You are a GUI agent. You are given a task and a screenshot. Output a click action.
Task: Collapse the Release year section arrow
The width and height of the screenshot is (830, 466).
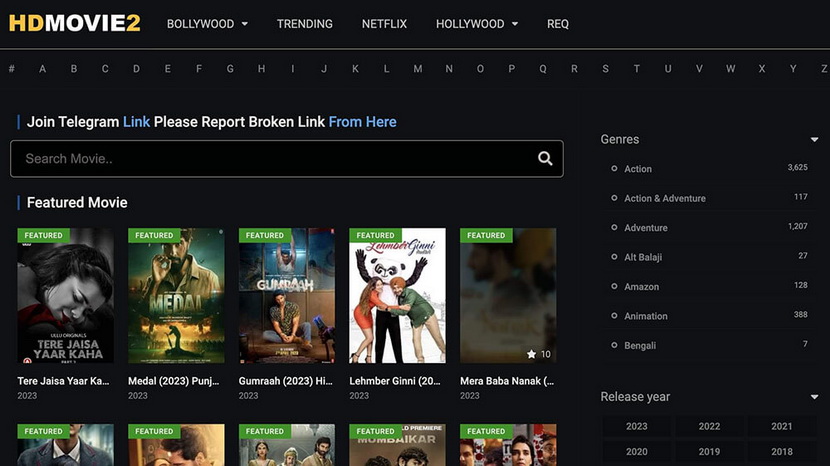coord(814,397)
